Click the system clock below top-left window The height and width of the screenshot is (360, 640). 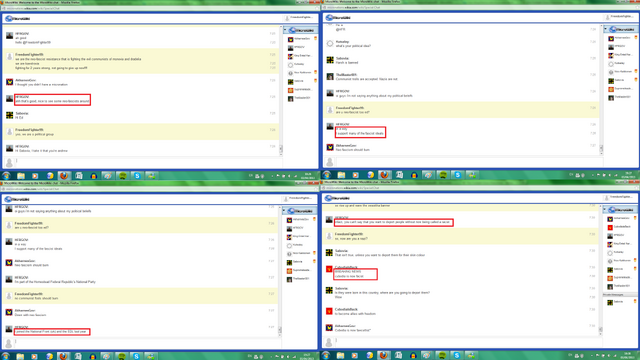click(308, 176)
